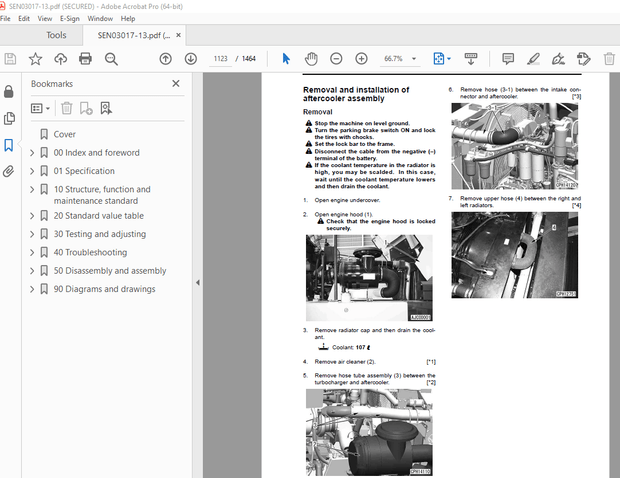Open 90 Diagrams and drawings bookmark
620x478 pixels.
coord(104,289)
